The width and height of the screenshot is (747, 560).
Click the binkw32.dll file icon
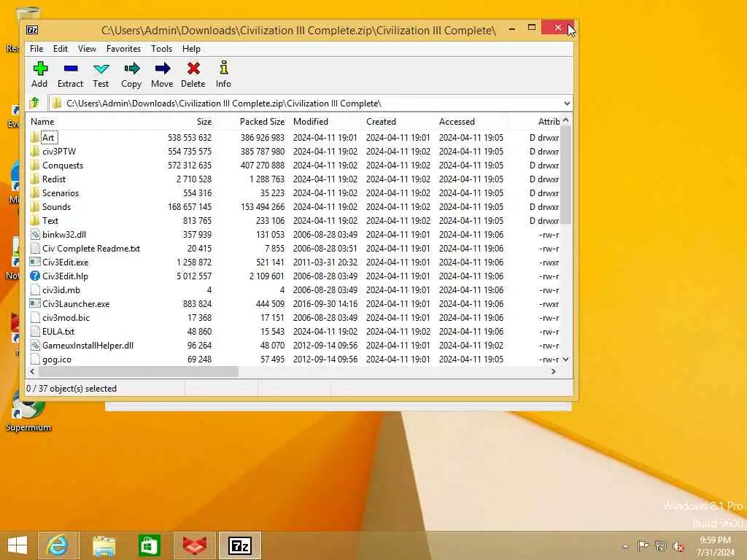[x=35, y=234]
